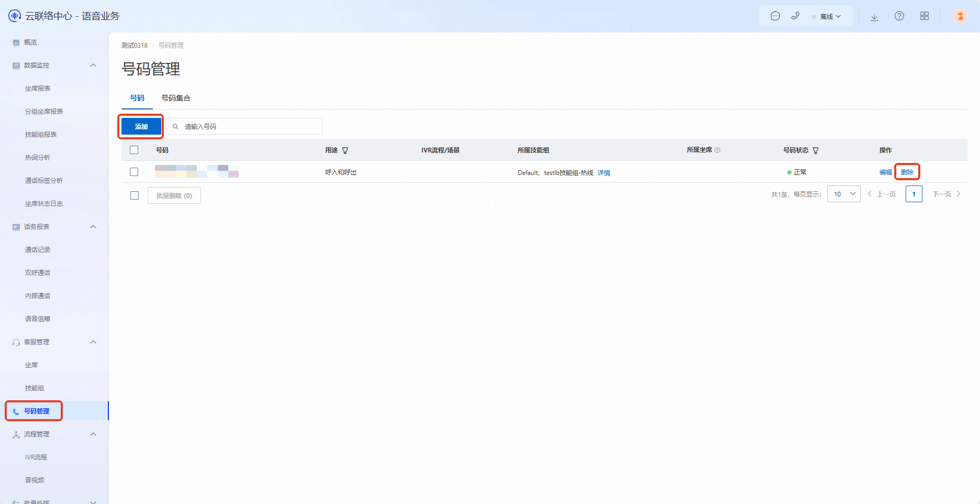The width and height of the screenshot is (980, 504).
Task: Go to the 上一页 previous page
Action: tap(882, 194)
